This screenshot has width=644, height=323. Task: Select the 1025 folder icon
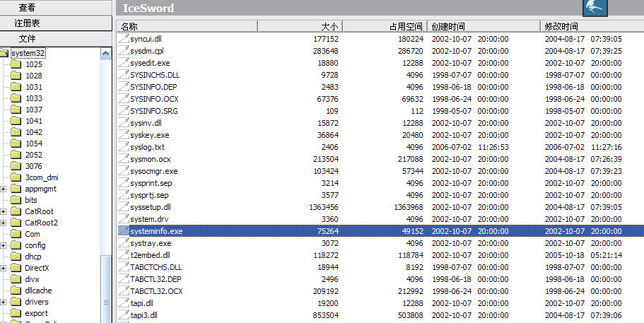(16, 64)
